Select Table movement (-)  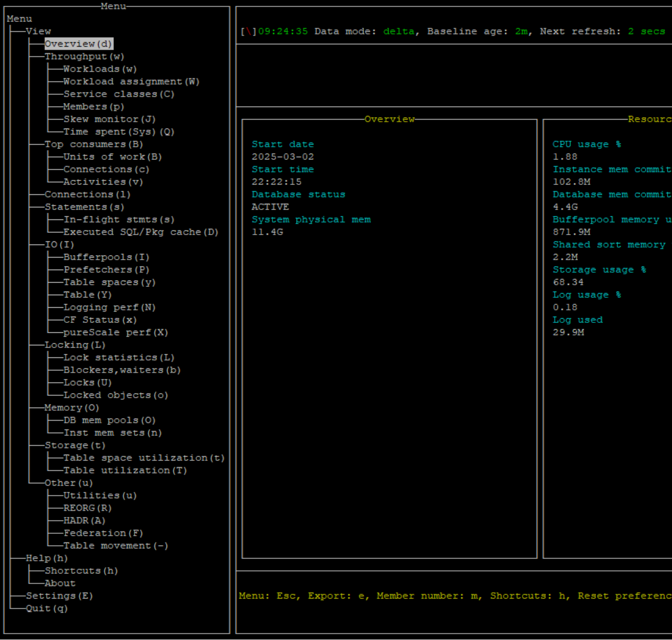pyautogui.click(x=116, y=545)
